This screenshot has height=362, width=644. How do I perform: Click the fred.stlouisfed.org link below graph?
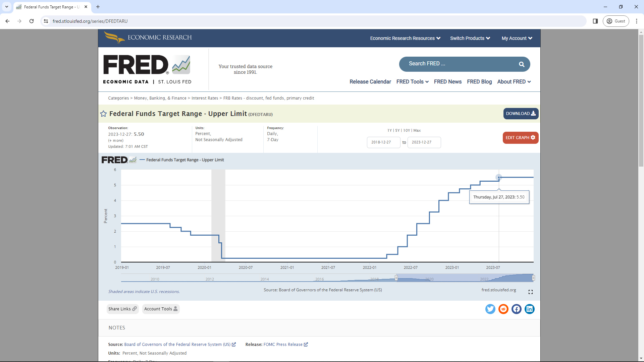click(499, 290)
